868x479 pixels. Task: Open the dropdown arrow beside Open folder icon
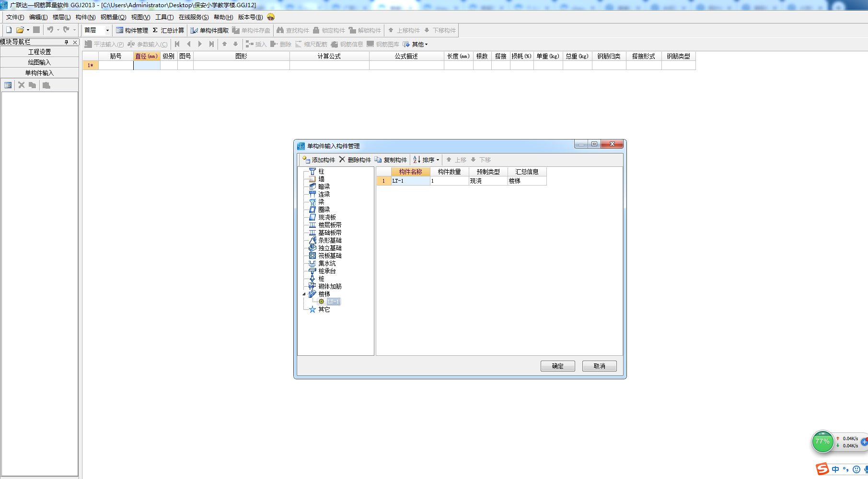click(x=28, y=30)
